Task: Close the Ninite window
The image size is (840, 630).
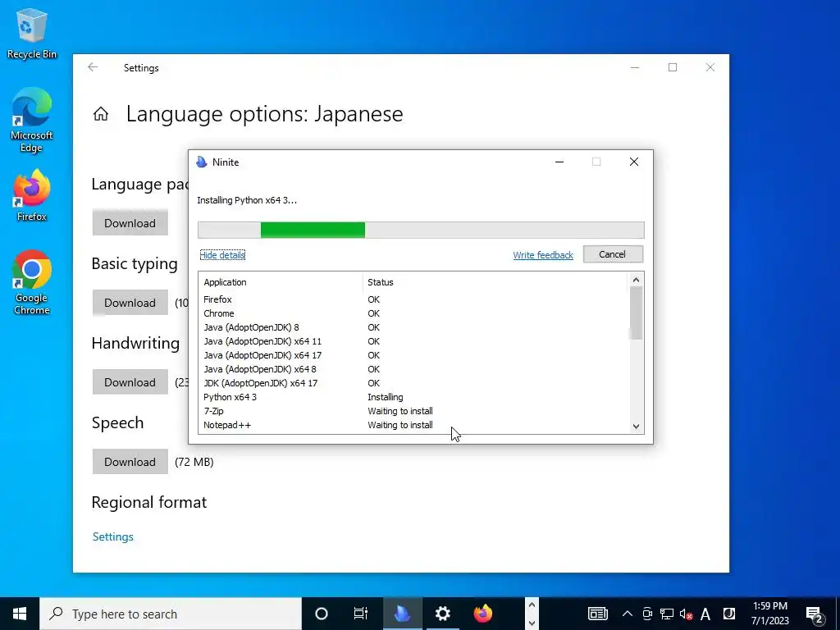Action: click(x=634, y=162)
